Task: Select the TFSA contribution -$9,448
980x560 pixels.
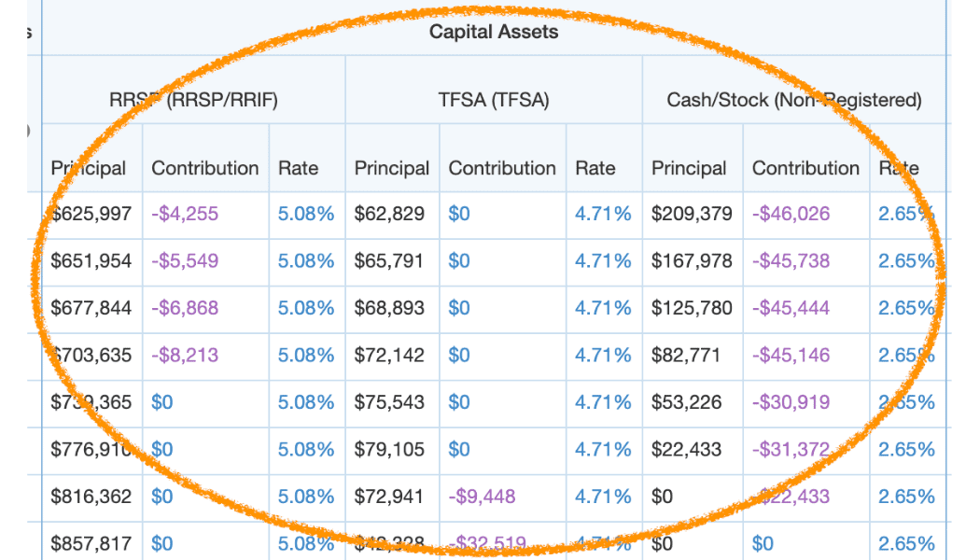Action: (x=482, y=497)
